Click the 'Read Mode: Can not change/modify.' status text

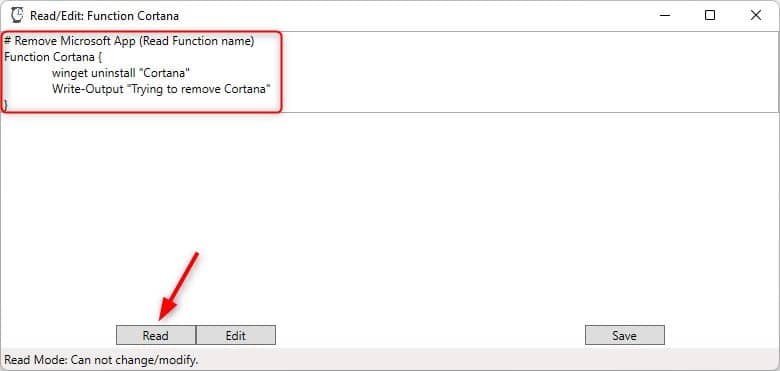[x=101, y=360]
